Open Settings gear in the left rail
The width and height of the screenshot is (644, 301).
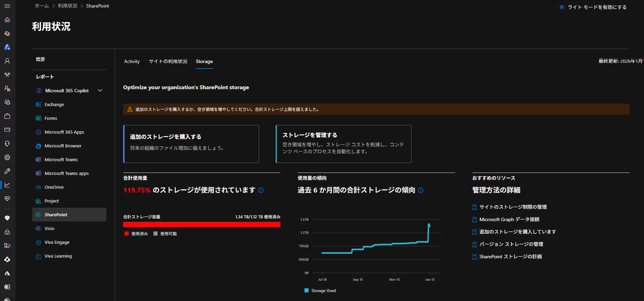pyautogui.click(x=7, y=157)
